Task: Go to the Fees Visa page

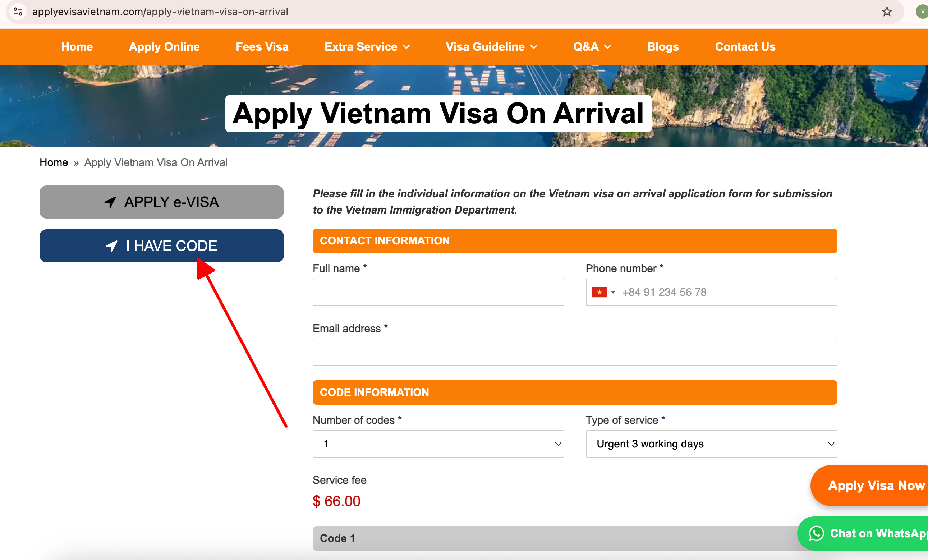Action: click(262, 47)
